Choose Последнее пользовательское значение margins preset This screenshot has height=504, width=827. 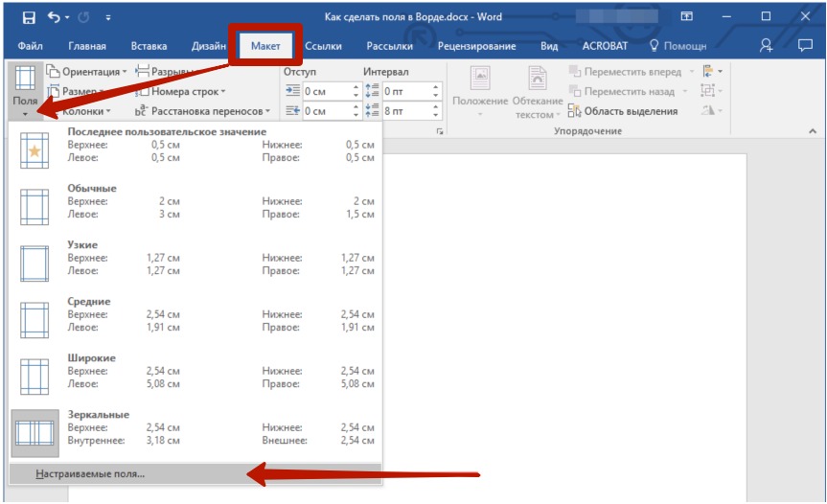click(x=195, y=150)
